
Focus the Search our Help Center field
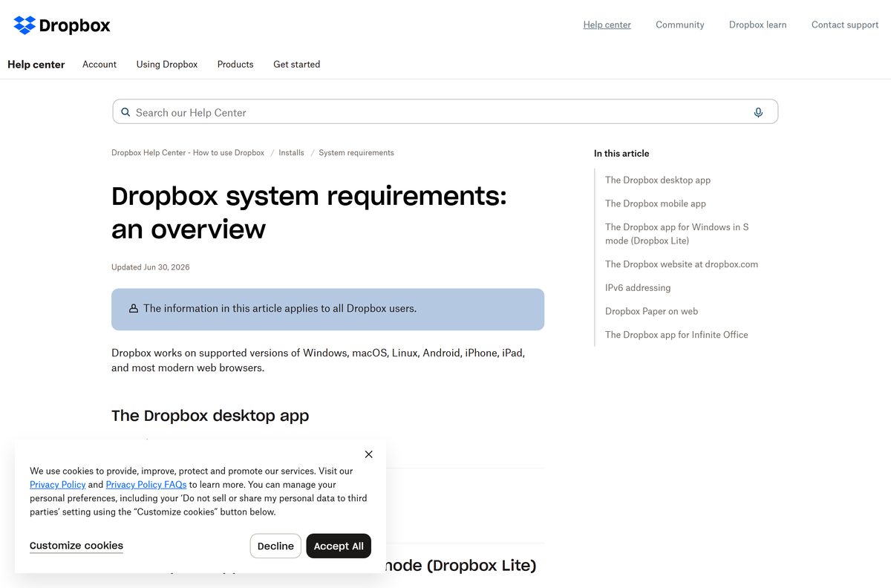[445, 112]
